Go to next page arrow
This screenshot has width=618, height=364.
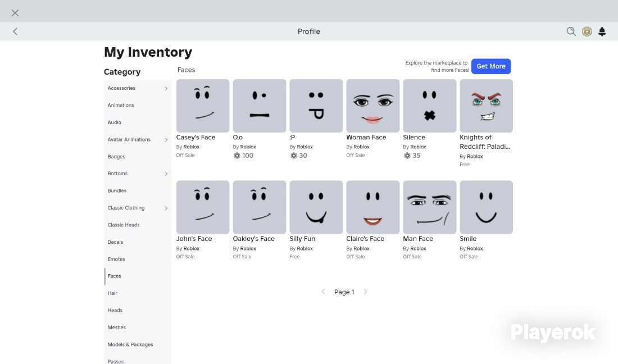(x=365, y=292)
